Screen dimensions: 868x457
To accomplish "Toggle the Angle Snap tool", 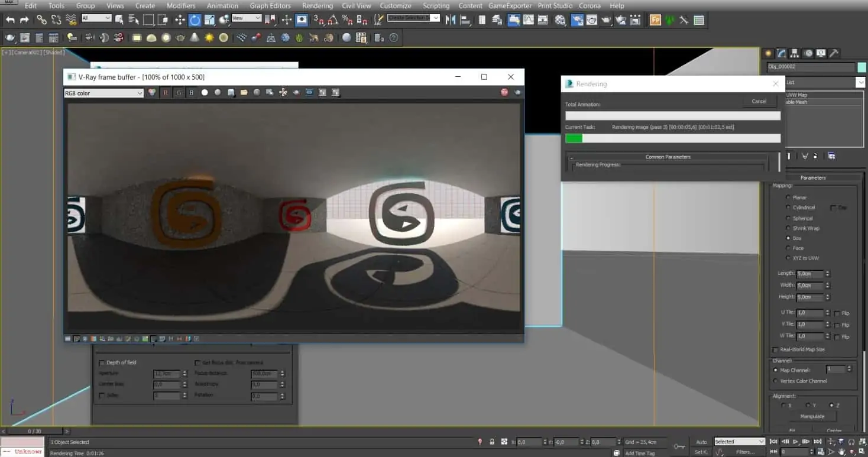I will click(332, 20).
